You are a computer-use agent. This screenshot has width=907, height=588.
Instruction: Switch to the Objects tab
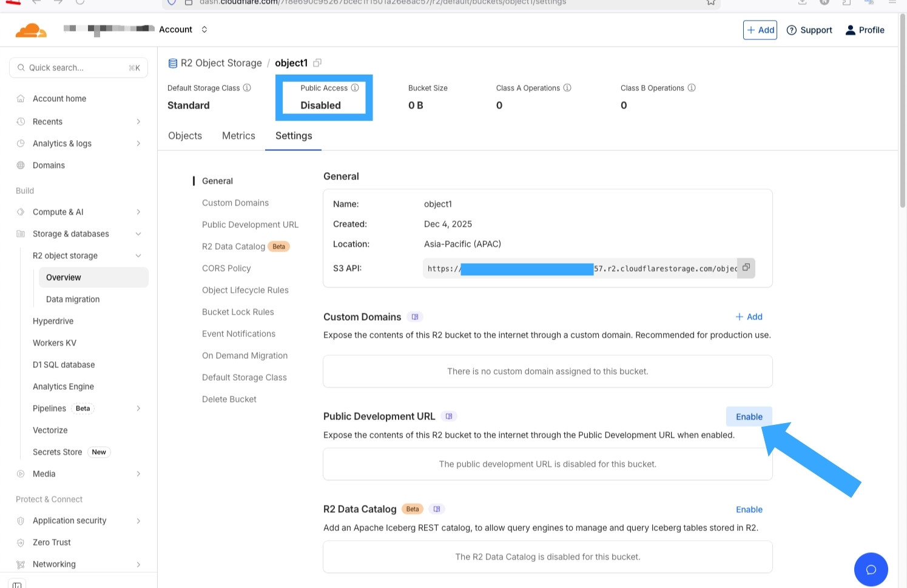tap(185, 136)
